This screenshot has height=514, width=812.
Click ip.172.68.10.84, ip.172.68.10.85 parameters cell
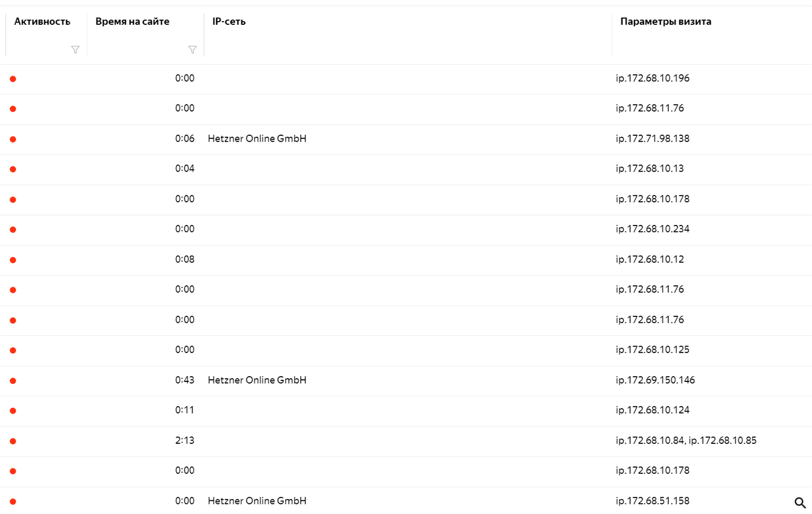686,441
